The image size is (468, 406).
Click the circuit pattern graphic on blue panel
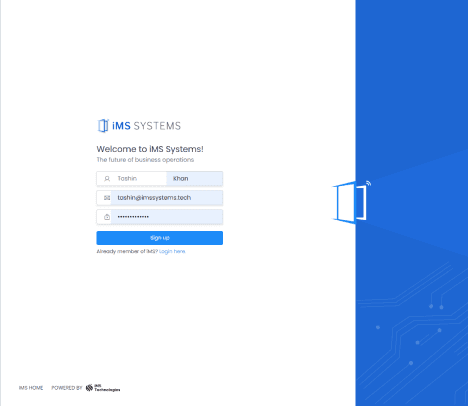click(412, 333)
